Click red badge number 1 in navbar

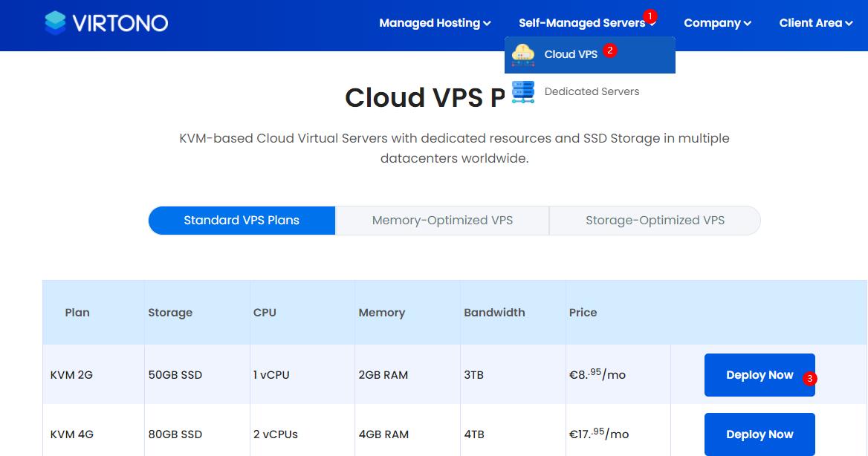(650, 16)
